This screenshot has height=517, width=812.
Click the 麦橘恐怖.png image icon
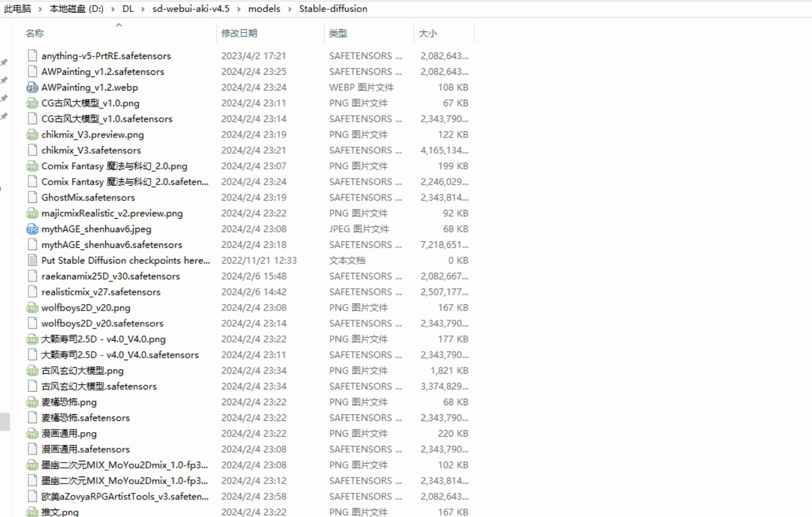tap(32, 402)
